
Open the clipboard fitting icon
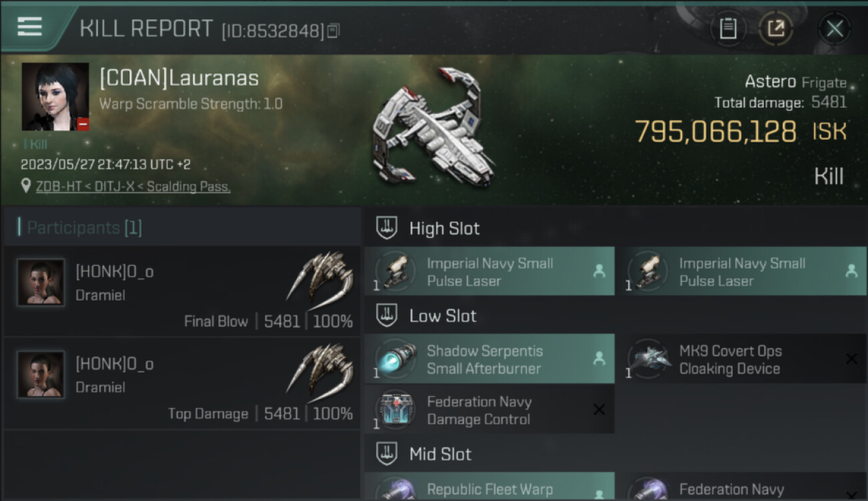coord(728,28)
